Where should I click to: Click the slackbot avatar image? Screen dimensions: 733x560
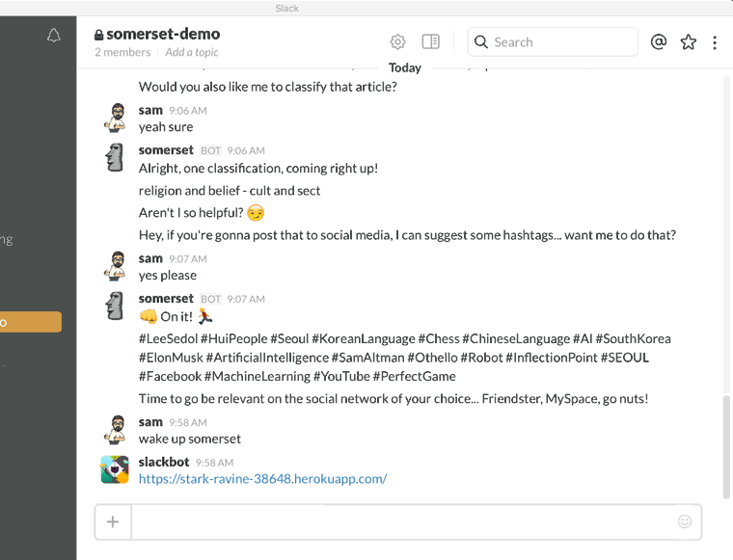tap(115, 469)
